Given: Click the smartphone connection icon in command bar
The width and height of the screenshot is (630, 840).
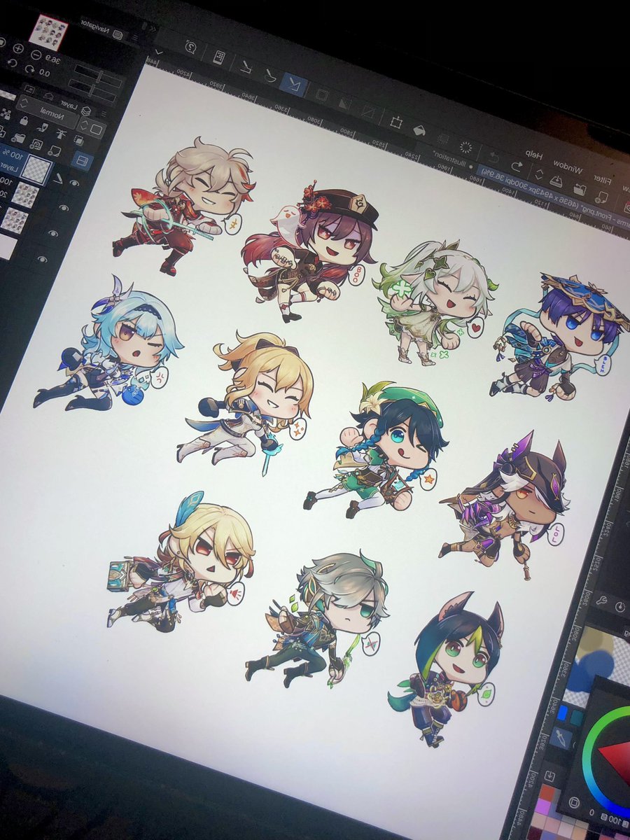Looking at the screenshot, I should click(x=219, y=57).
